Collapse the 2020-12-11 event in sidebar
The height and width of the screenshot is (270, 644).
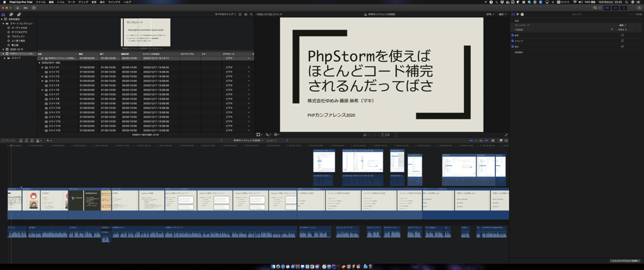coord(3,49)
